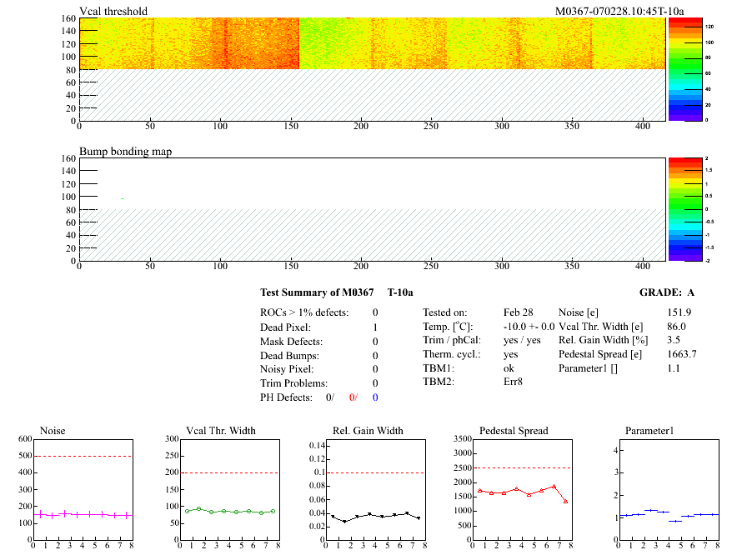The image size is (747, 560).
Task: Click the magenta data curve in the Noise chart
Action: pos(83,514)
